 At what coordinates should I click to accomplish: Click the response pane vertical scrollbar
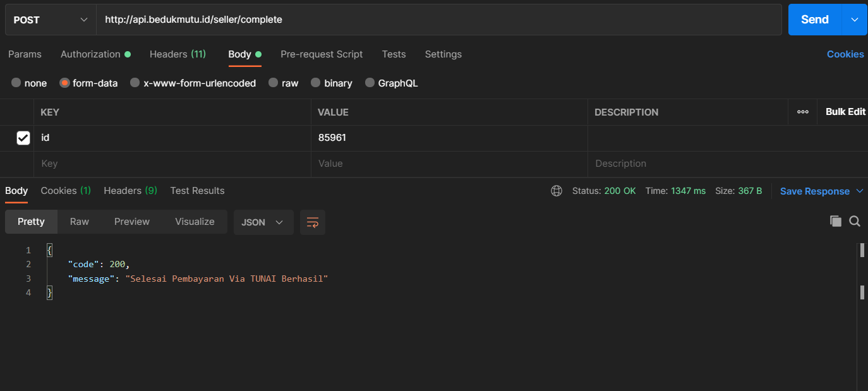(862, 291)
